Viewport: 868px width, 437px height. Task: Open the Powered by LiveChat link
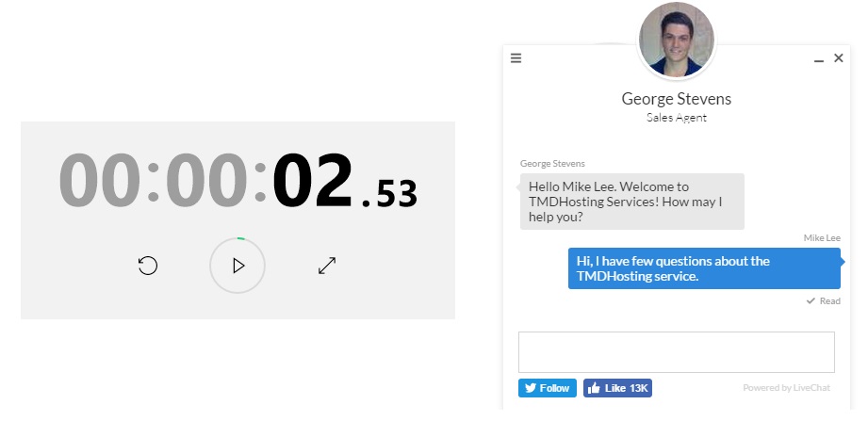point(786,388)
